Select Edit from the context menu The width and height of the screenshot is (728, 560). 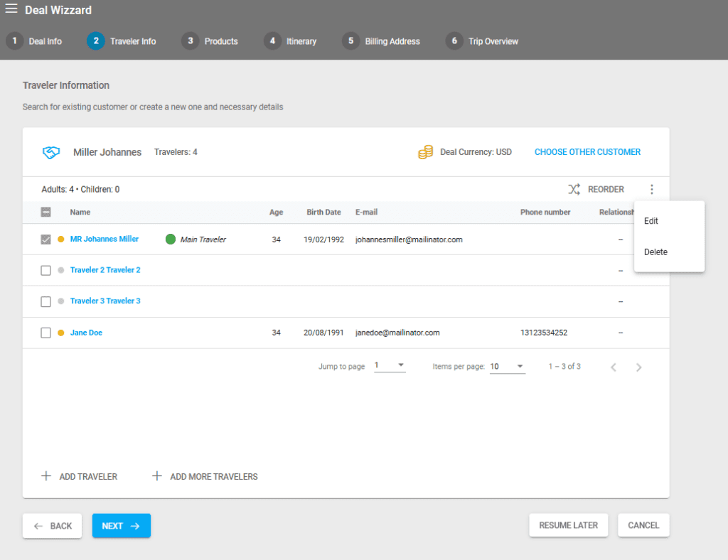[651, 221]
